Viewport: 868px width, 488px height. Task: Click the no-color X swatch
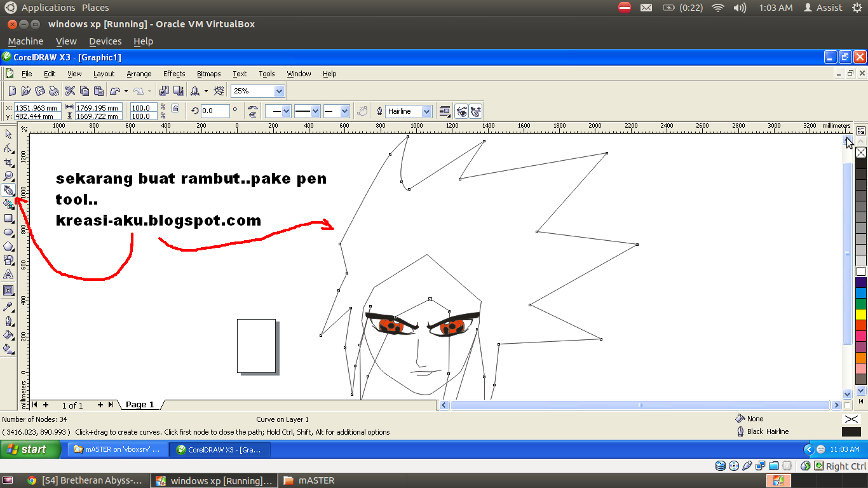pyautogui.click(x=861, y=152)
